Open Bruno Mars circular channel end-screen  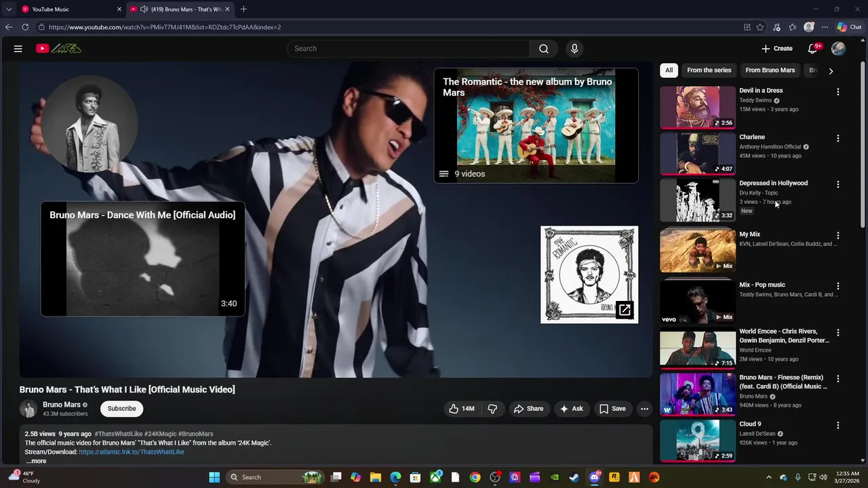(x=90, y=123)
